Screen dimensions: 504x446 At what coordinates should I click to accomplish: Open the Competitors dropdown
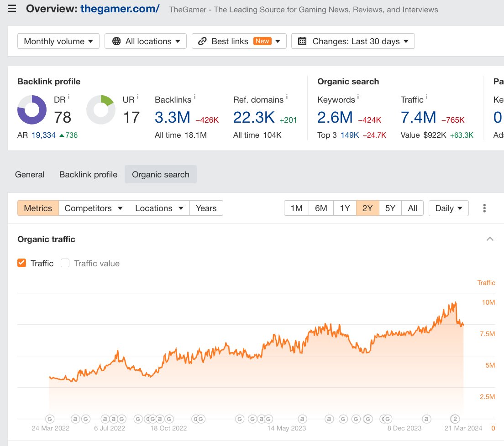click(x=93, y=208)
